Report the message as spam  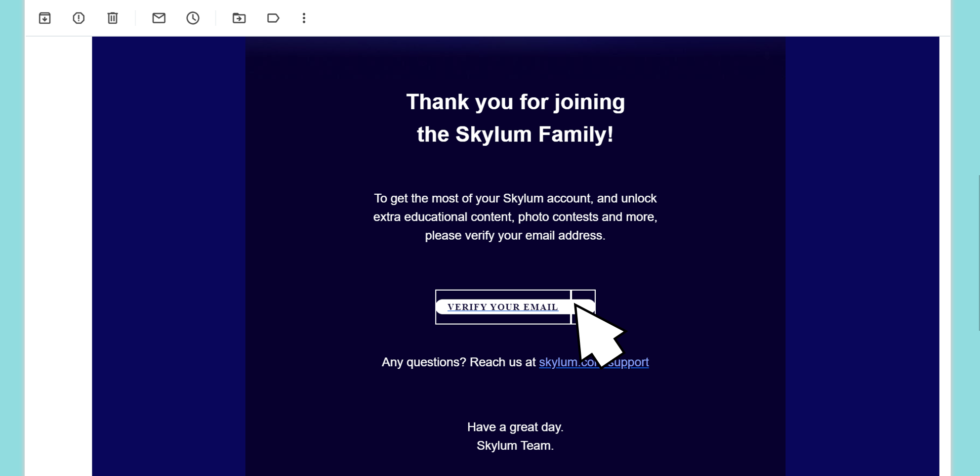tap(79, 18)
